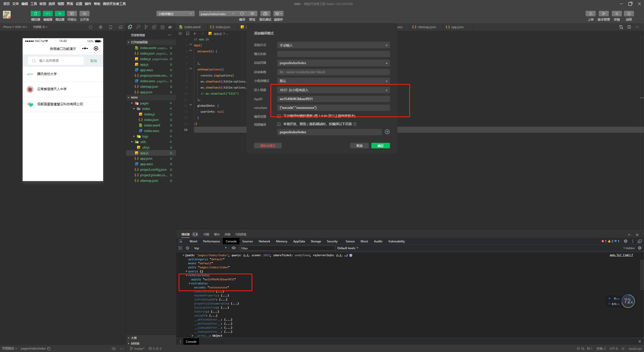Click the Clear cache layers icon
644x352 pixels.
pos(278,14)
